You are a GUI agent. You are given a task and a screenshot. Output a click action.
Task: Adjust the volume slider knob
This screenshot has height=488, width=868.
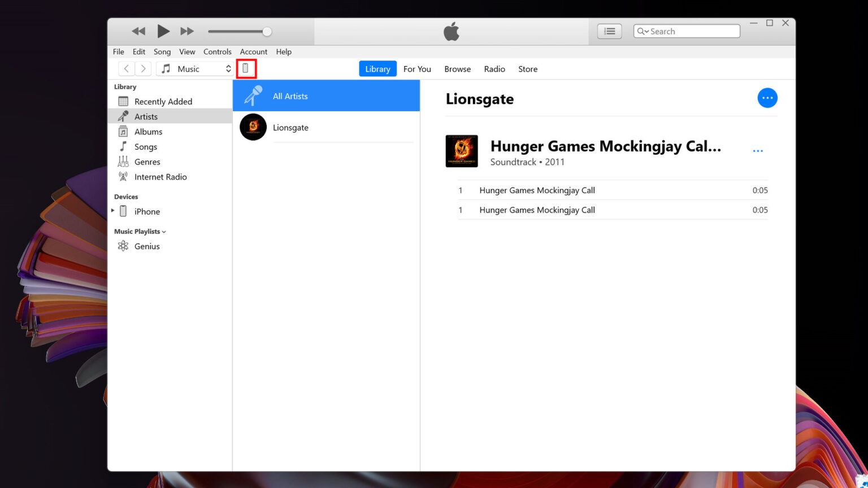pos(267,32)
